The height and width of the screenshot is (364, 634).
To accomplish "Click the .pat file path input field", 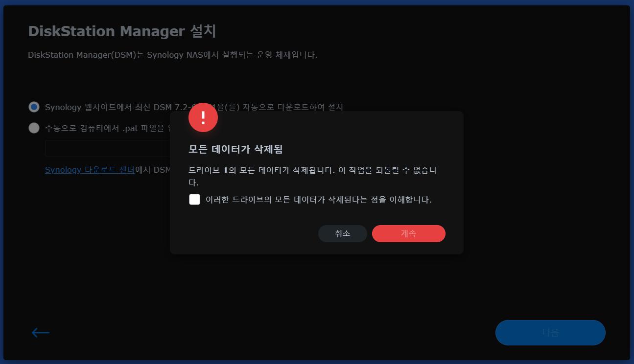I will click(108, 148).
